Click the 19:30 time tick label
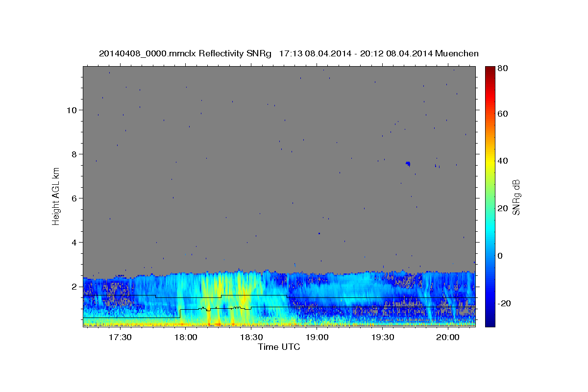Image resolution: width=588 pixels, height=392 pixels. 382,338
